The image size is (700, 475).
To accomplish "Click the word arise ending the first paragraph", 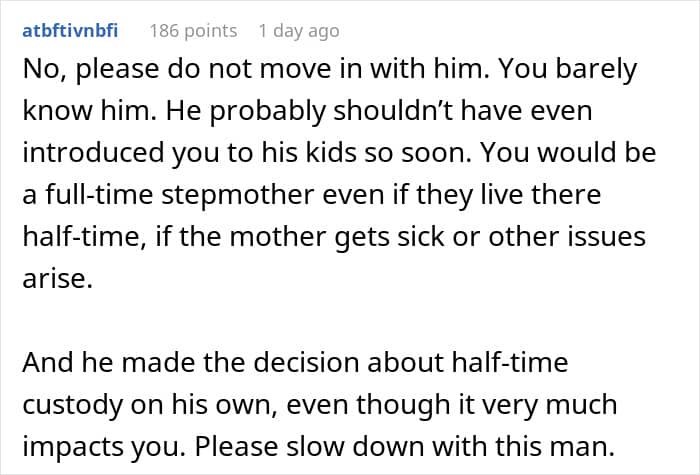I will (57, 279).
